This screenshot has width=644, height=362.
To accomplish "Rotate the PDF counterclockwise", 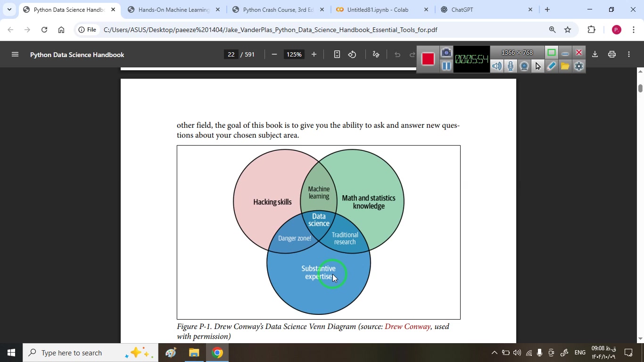I will point(352,55).
